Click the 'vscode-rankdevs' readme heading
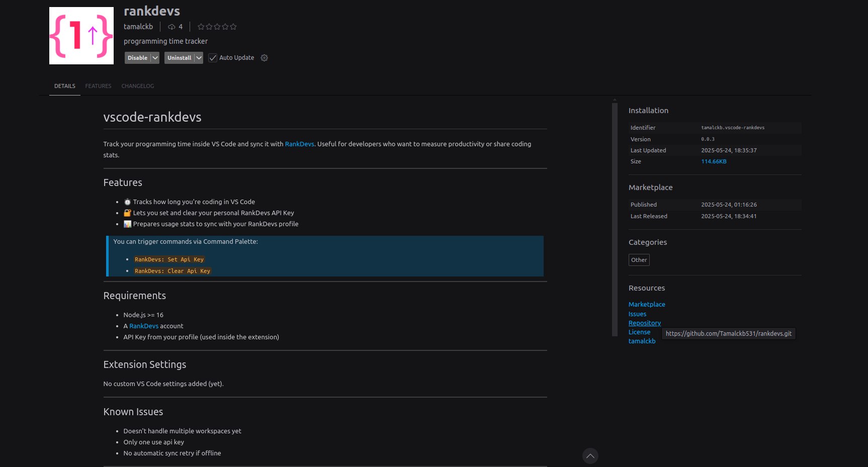 pyautogui.click(x=152, y=117)
